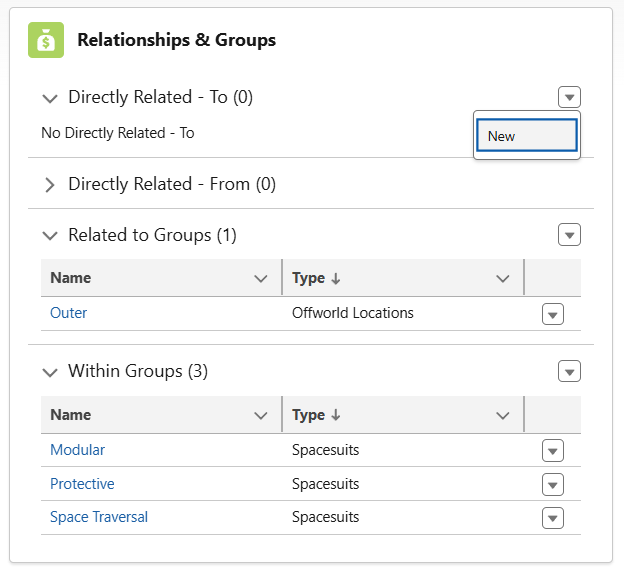Viewport: 624px width, 573px height.
Task: Open the Modular group link
Action: 77,450
